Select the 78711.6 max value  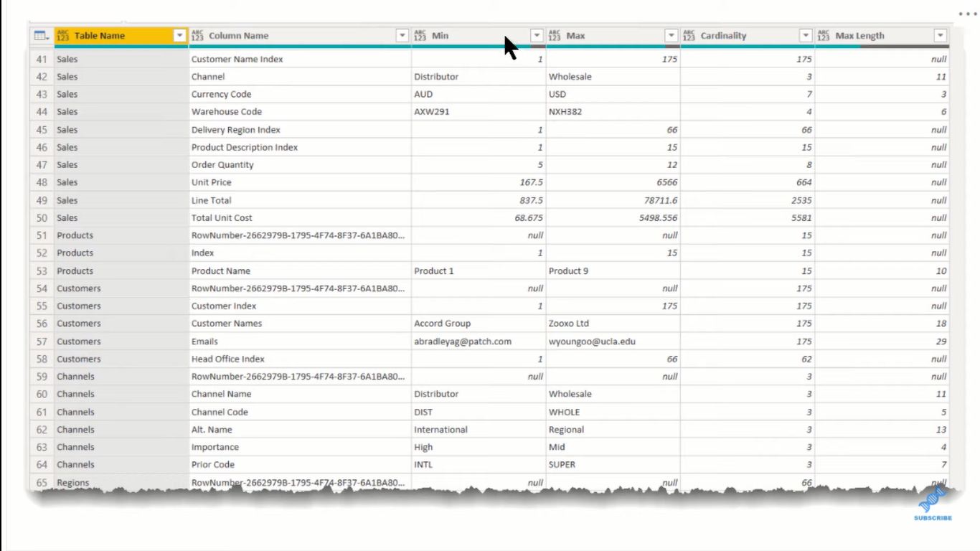click(x=613, y=200)
